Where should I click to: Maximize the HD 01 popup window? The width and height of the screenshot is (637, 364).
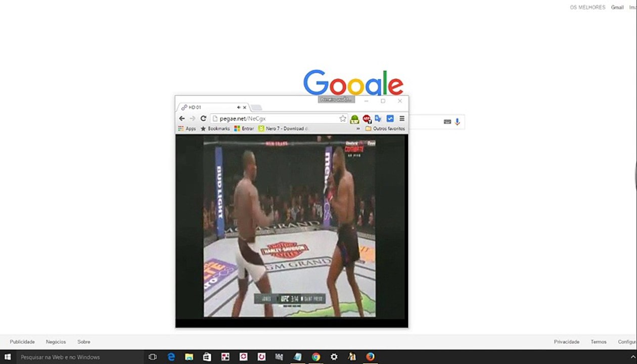click(383, 101)
